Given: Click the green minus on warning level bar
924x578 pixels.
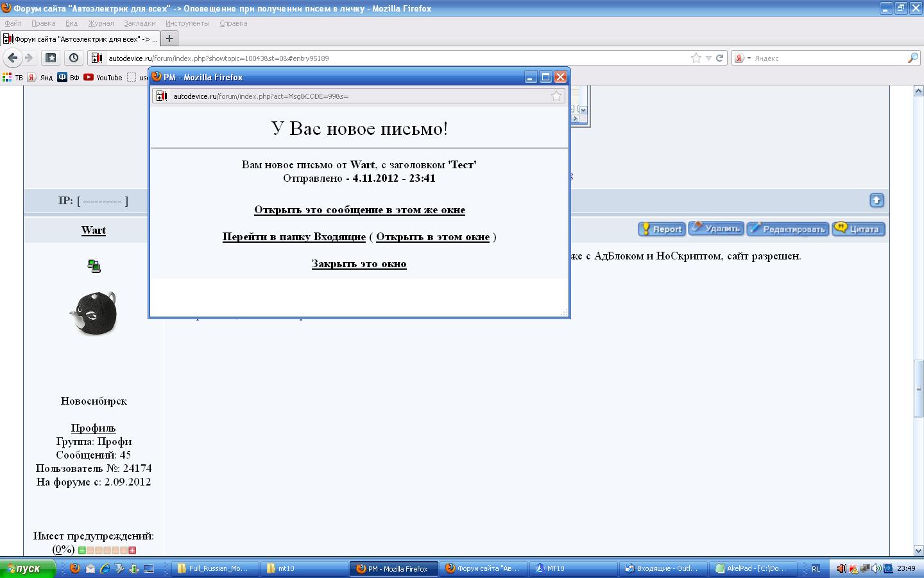Looking at the screenshot, I should (81, 550).
